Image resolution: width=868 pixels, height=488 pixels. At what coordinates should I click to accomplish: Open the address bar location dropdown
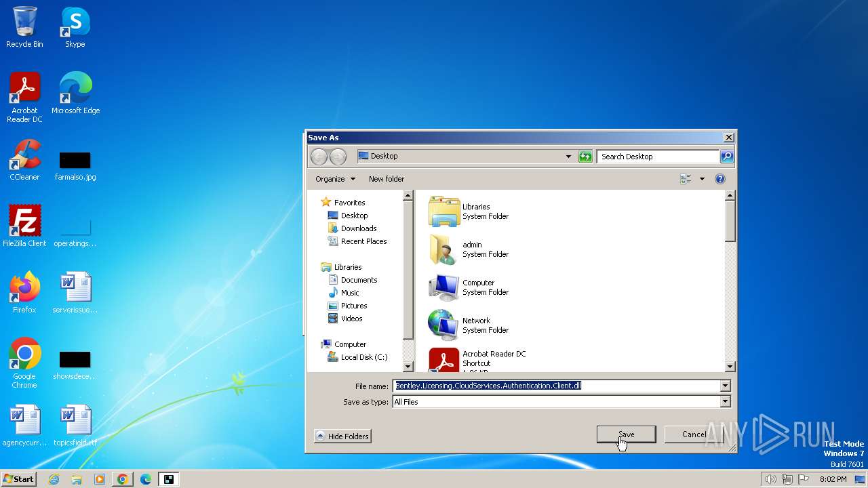(x=568, y=157)
